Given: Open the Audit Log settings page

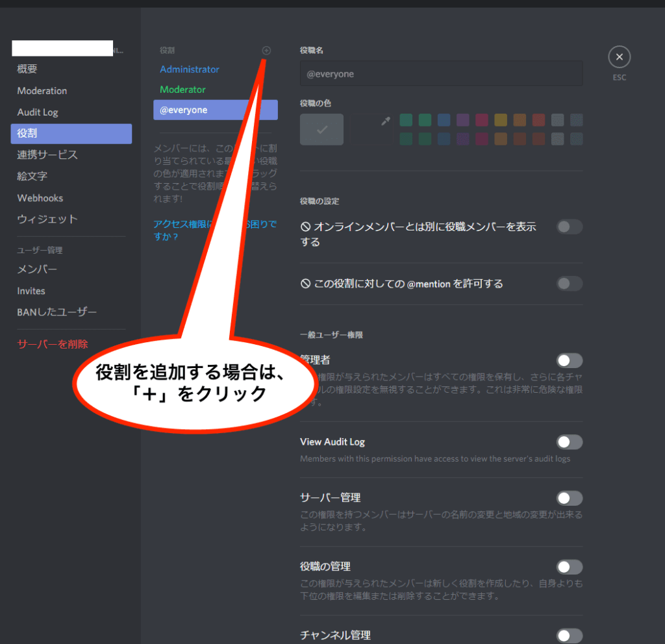Looking at the screenshot, I should 38,112.
